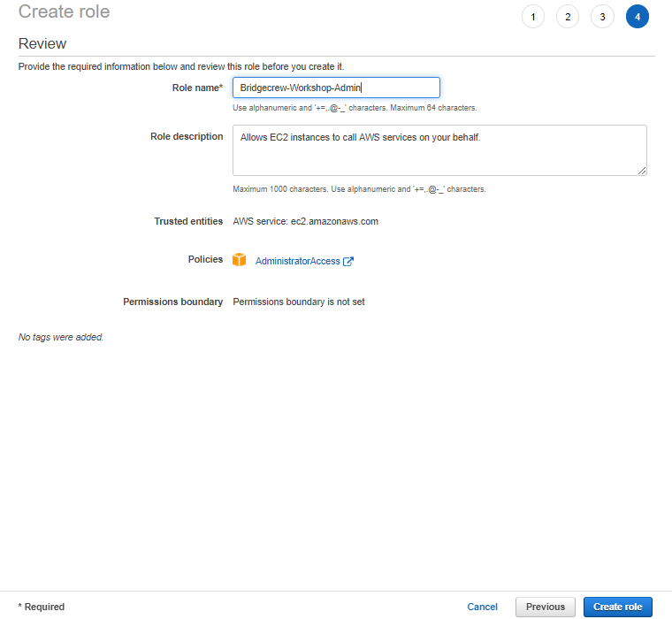Go to wizard step 2 circle
The image size is (672, 619).
click(x=568, y=17)
